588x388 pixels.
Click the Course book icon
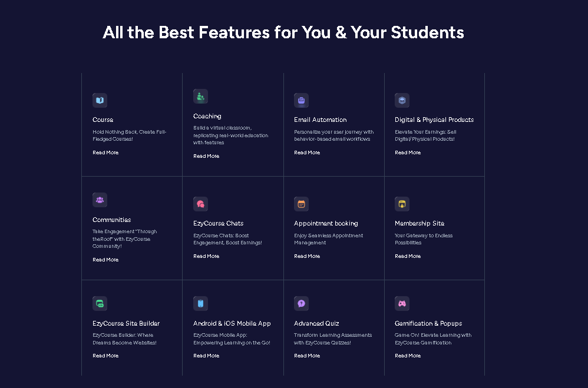point(100,100)
